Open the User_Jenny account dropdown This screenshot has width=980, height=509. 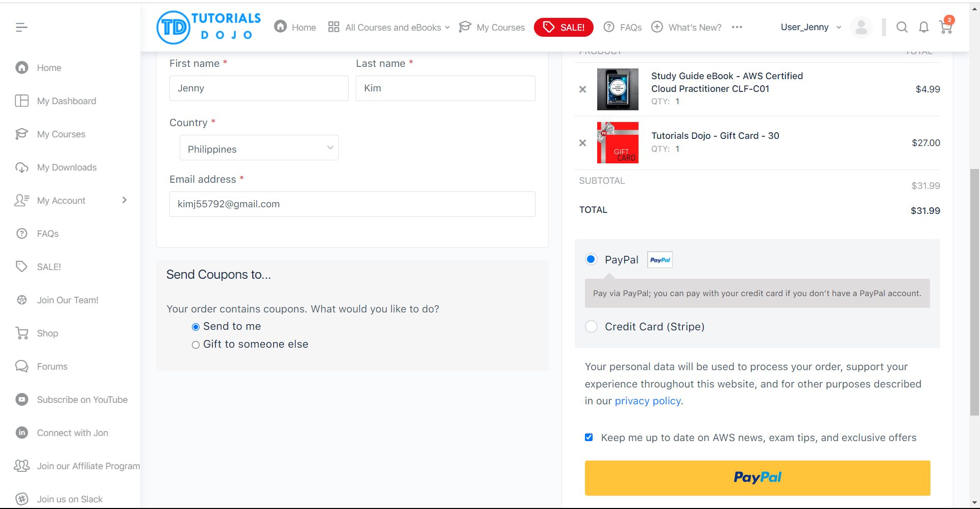[x=811, y=28]
